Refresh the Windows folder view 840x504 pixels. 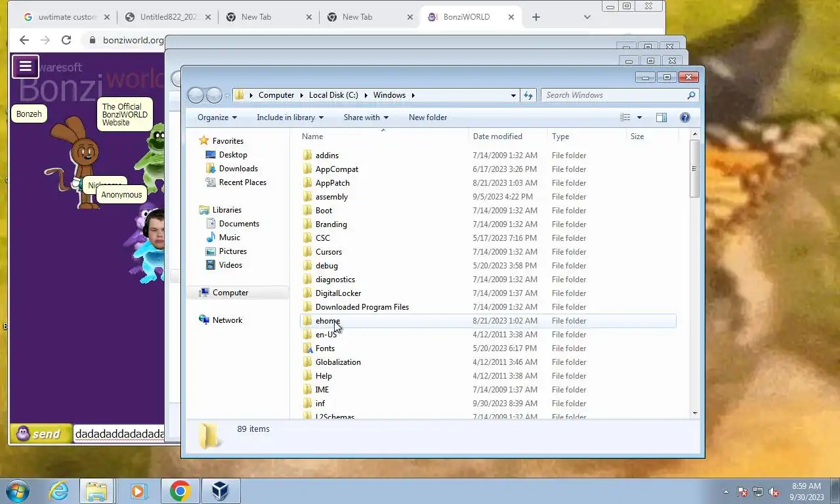[528, 95]
